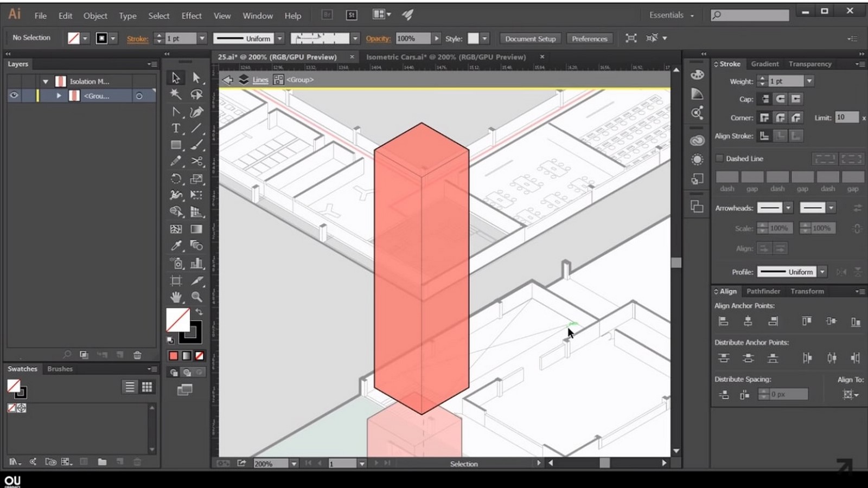
Task: Open the stroke Weight dropdown arrow
Action: [809, 81]
